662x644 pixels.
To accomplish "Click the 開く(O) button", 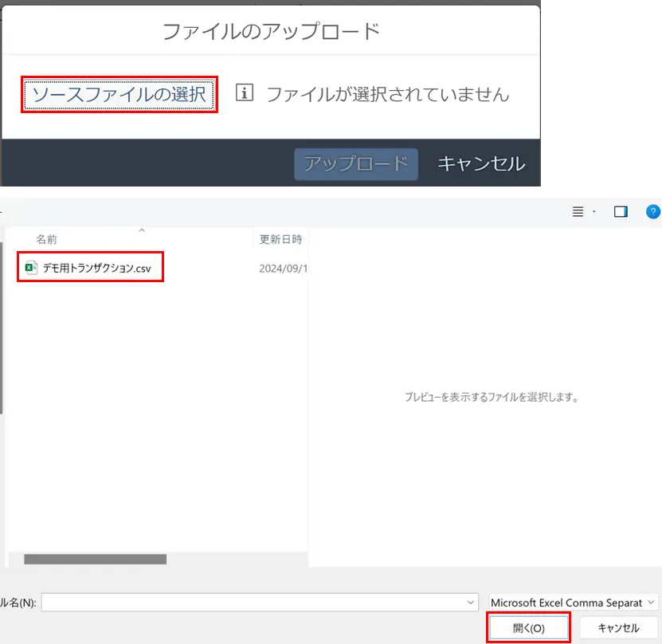I will [x=529, y=628].
